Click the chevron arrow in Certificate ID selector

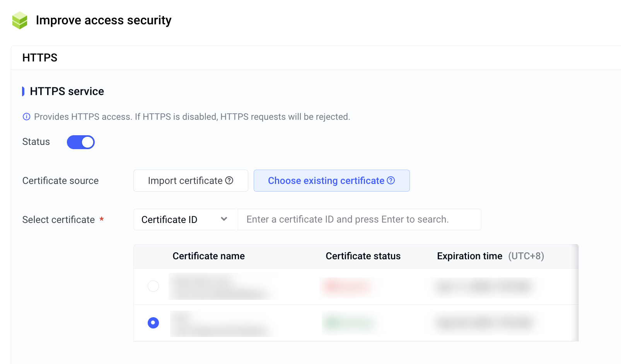click(224, 219)
